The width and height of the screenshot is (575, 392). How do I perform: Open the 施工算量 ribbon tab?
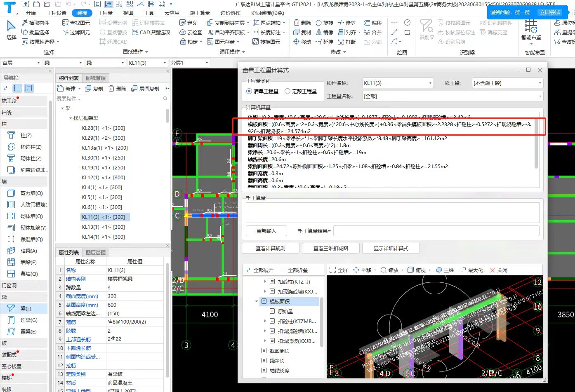click(200, 13)
